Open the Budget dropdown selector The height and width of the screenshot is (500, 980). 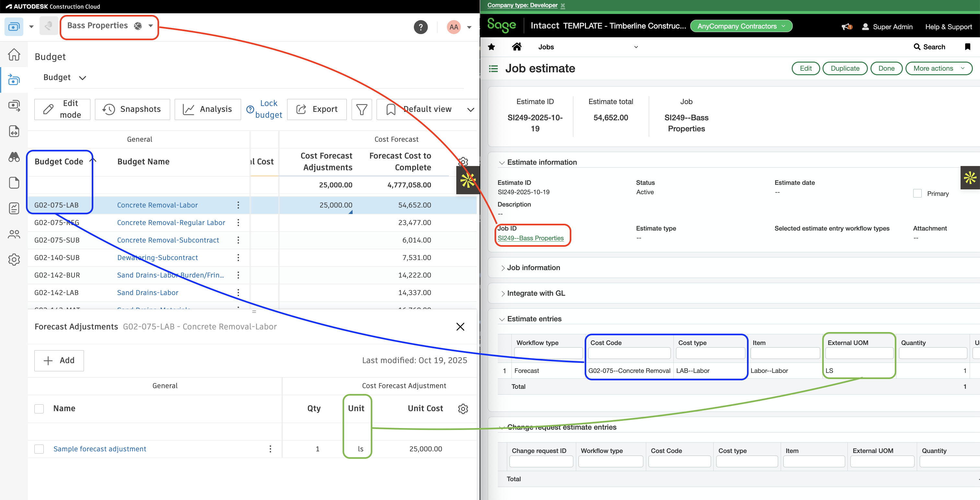[64, 77]
